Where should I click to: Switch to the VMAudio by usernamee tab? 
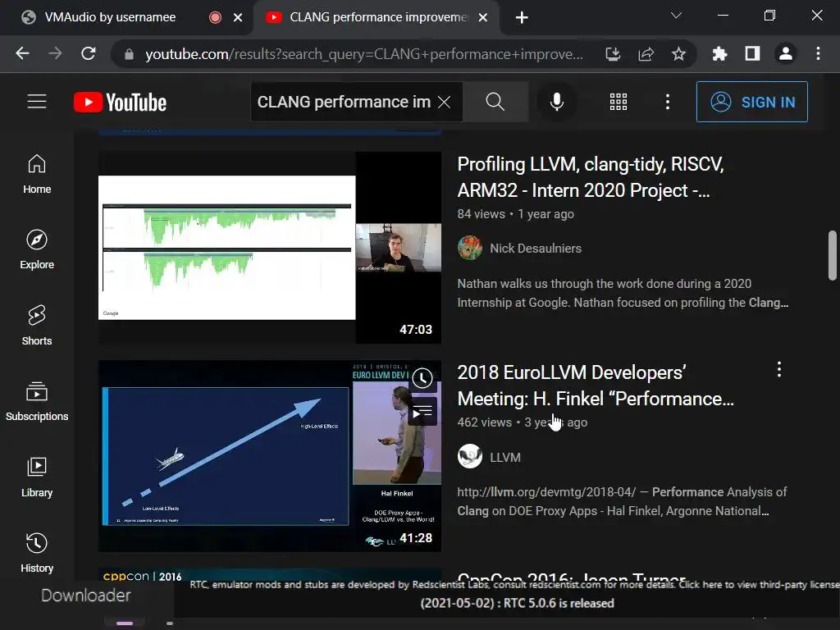click(110, 17)
